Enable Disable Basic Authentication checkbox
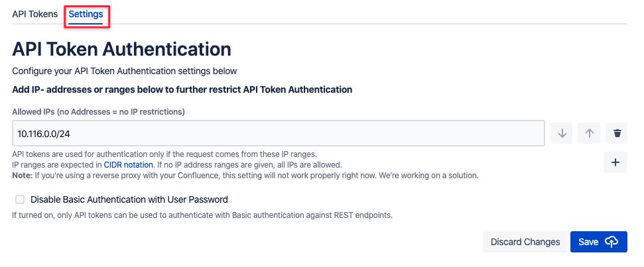 point(20,199)
